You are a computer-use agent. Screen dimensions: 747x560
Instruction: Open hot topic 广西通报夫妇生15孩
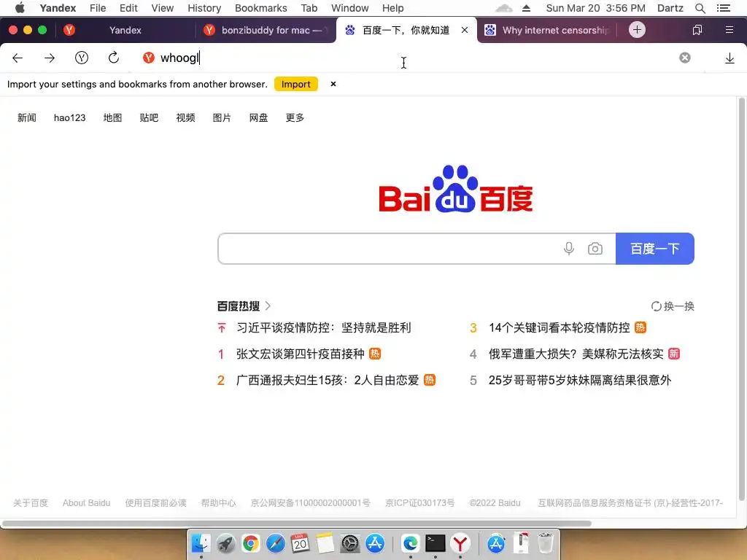328,380
